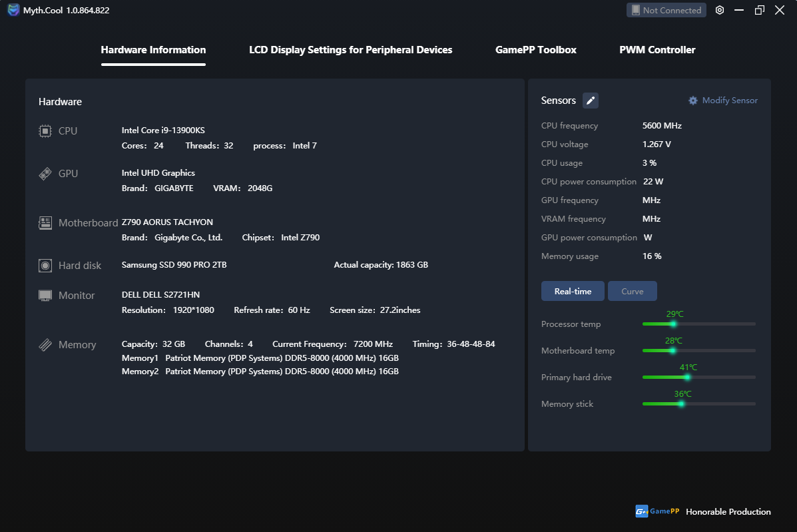Click the Z790 AORUS TACHYON text

tap(167, 222)
